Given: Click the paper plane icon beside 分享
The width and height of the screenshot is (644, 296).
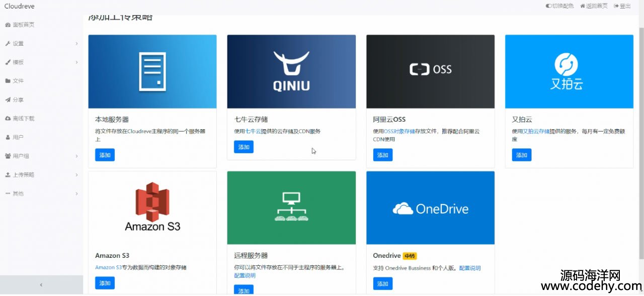Looking at the screenshot, I should point(8,100).
